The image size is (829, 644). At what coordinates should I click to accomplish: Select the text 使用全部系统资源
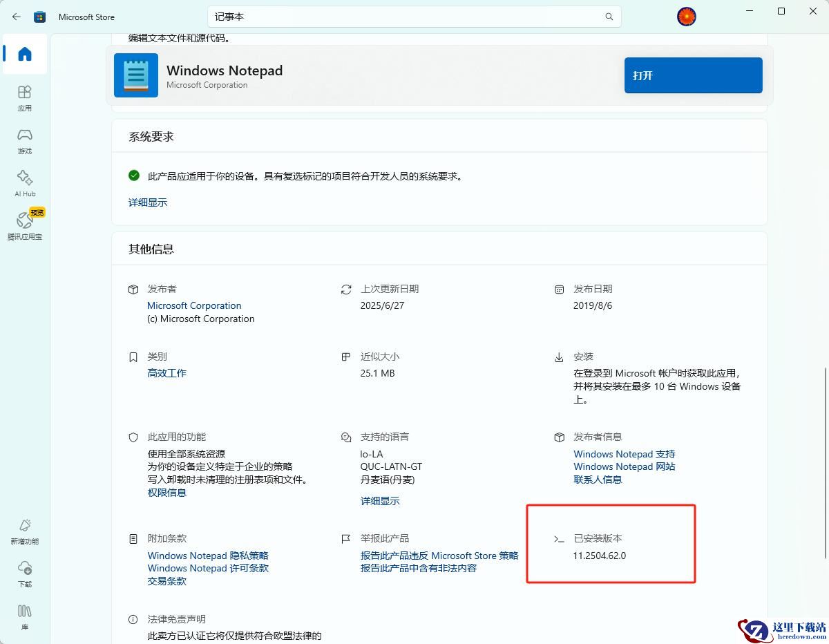tap(187, 454)
